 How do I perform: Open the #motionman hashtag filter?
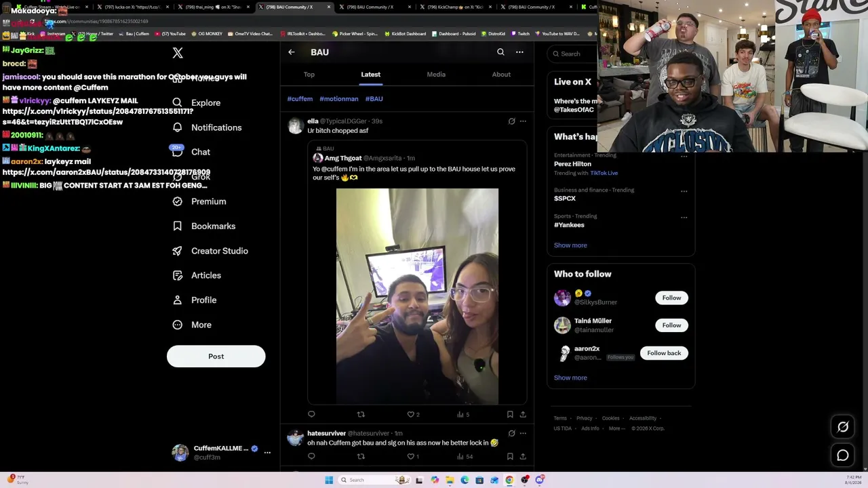coord(339,99)
